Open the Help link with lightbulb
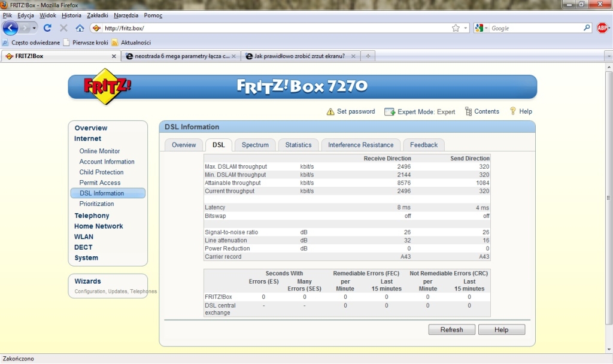Viewport: 613px width, 364px height. (x=521, y=111)
